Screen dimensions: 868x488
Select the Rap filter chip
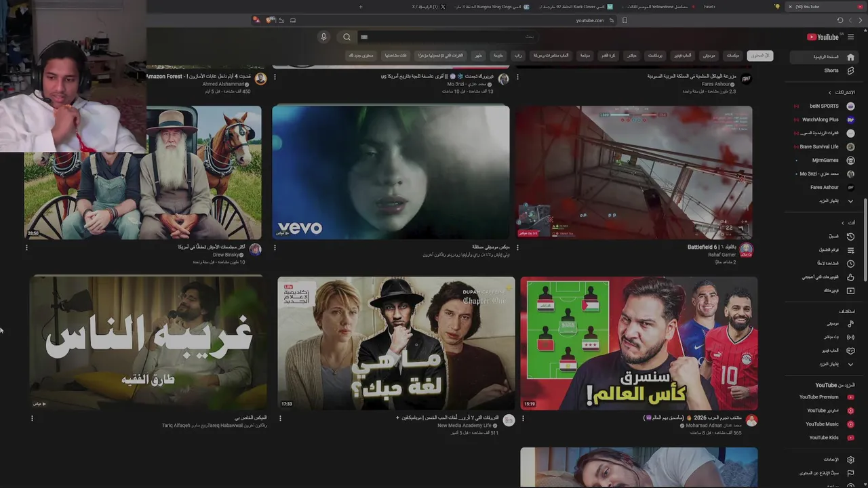click(518, 56)
